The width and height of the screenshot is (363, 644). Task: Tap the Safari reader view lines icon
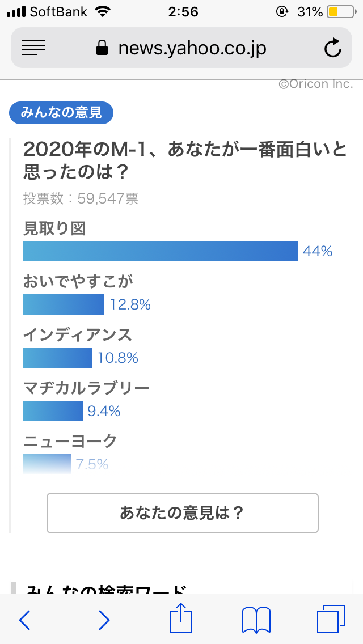coord(33,48)
